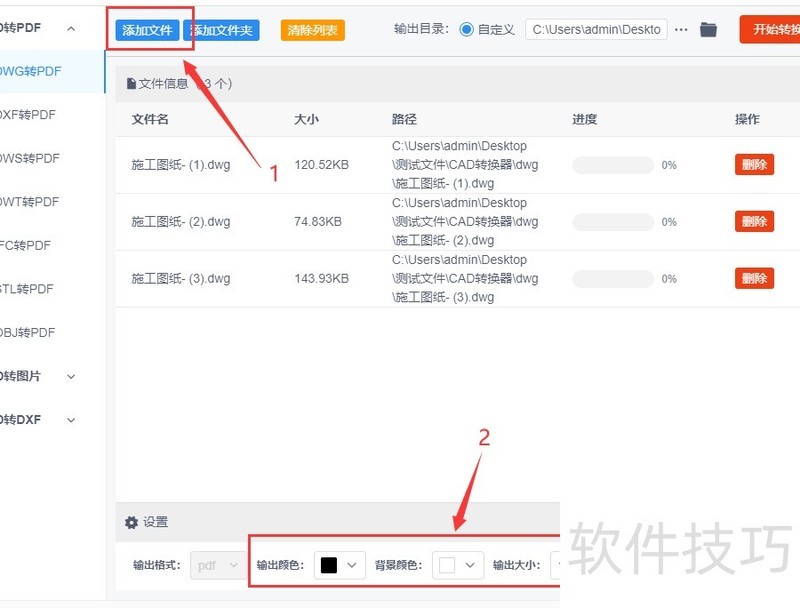Click progress bar of 施工图纸- (1).dwg

coord(613,165)
